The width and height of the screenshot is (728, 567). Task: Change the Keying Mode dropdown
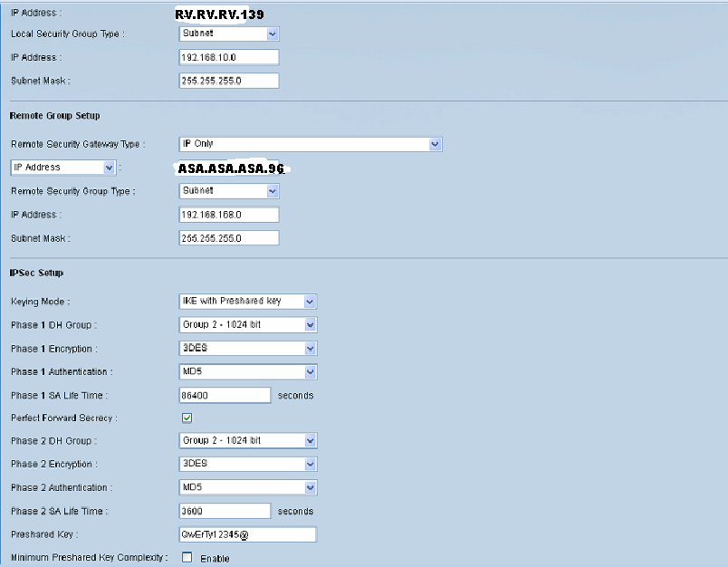pyautogui.click(x=248, y=302)
